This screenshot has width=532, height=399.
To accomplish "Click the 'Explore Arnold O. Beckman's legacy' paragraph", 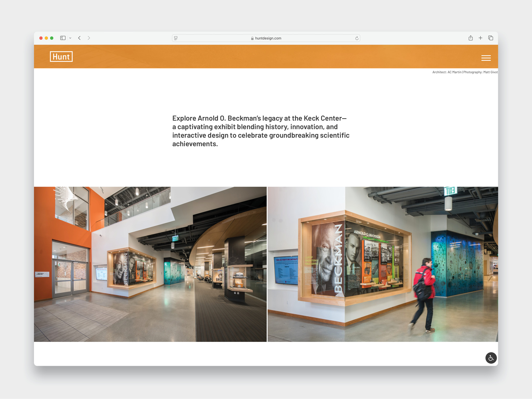I will click(261, 131).
